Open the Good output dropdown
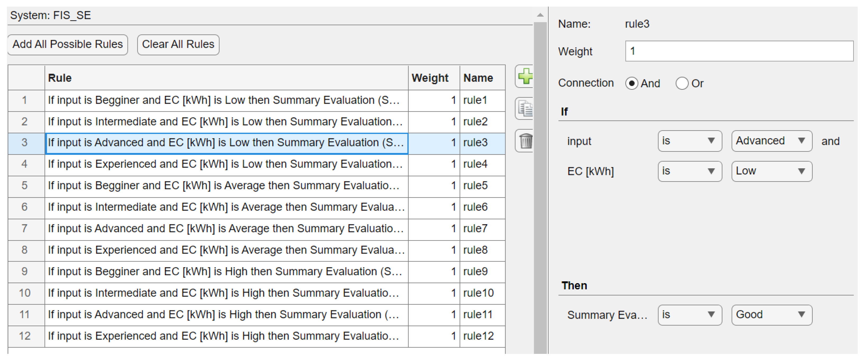This screenshot has height=361, width=868. [x=771, y=315]
